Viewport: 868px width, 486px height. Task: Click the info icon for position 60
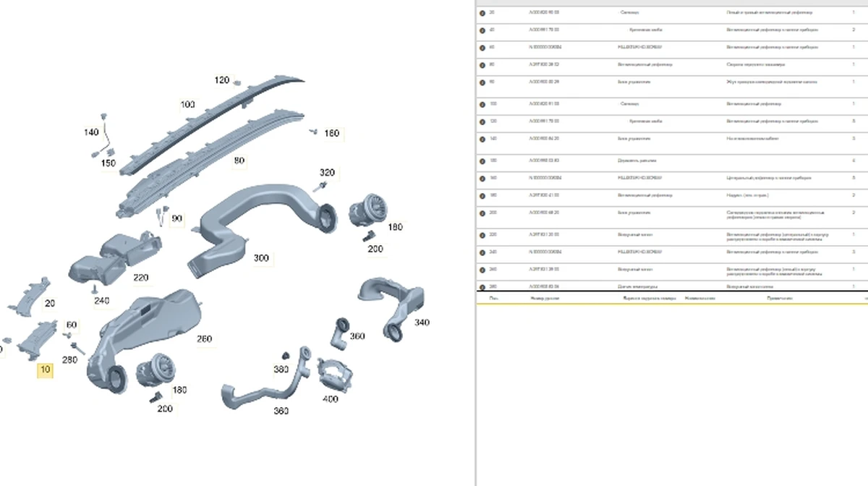tap(482, 47)
